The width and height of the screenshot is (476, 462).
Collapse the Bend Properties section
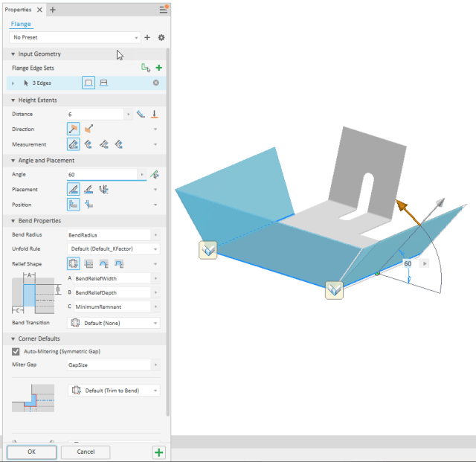(13, 221)
